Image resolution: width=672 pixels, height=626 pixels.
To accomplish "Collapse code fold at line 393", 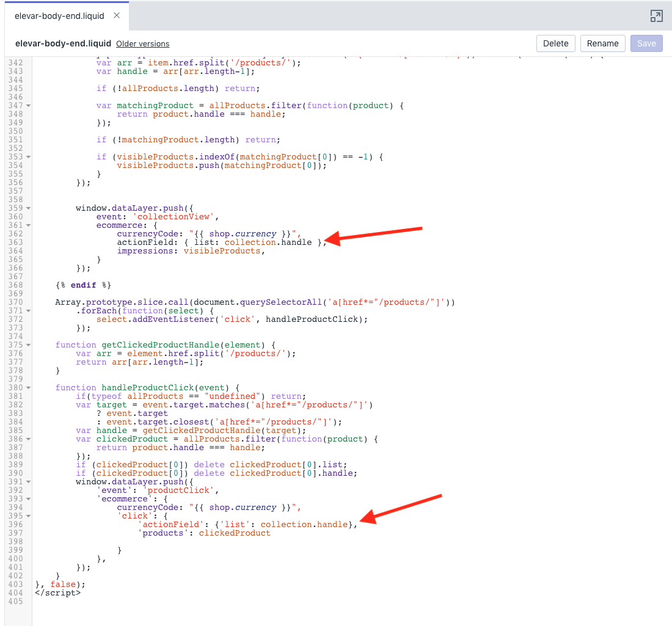I will (x=28, y=499).
